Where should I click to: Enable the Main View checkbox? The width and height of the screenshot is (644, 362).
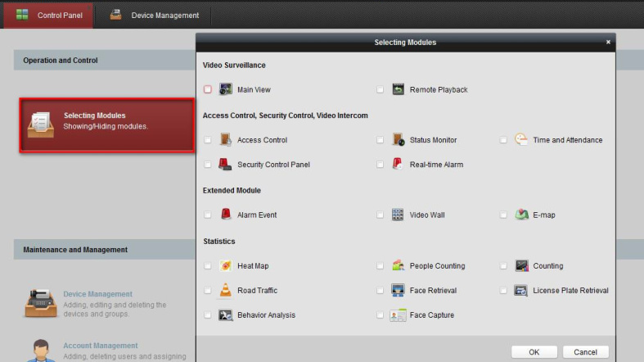coord(208,89)
